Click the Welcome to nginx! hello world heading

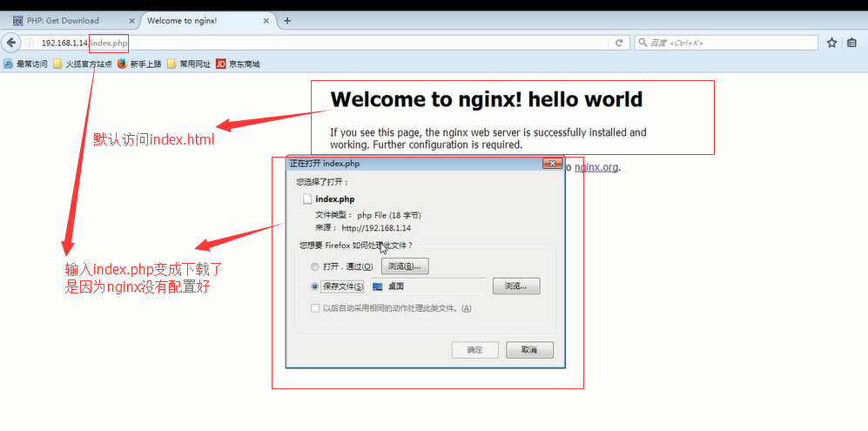pos(487,99)
